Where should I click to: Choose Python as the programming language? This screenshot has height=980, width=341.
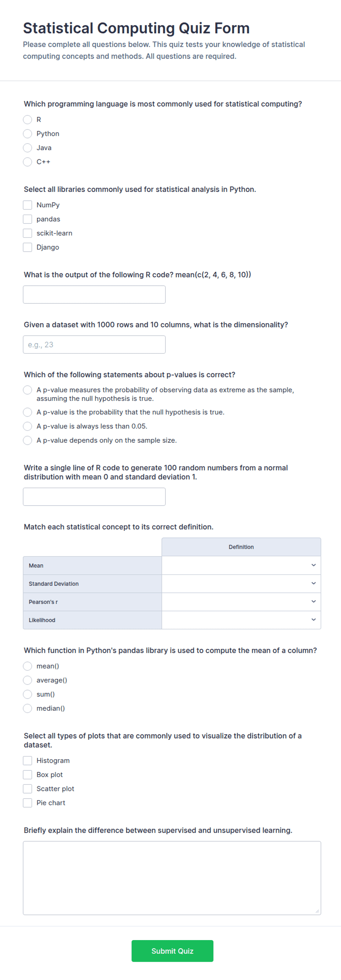click(27, 134)
